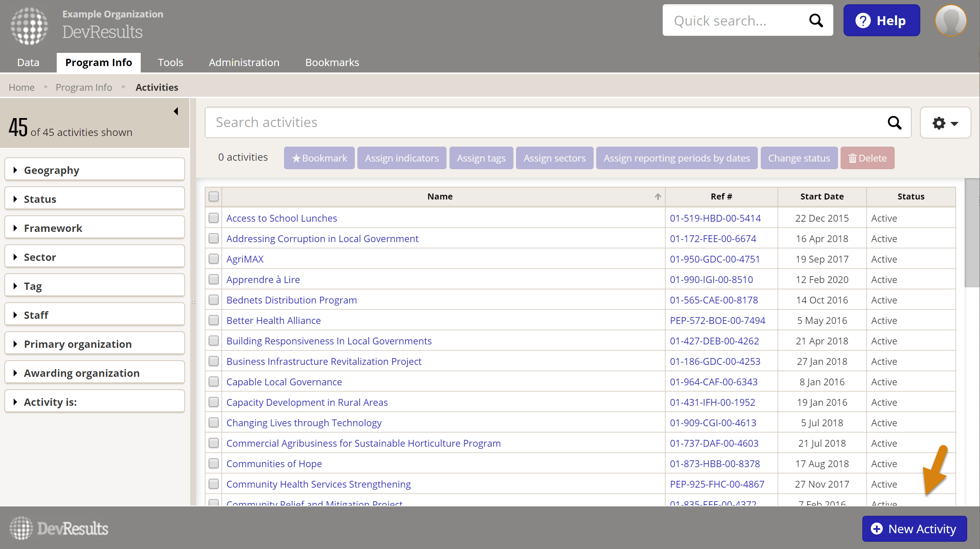
Task: Select Bednets Distribution Program checkbox
Action: pos(214,300)
